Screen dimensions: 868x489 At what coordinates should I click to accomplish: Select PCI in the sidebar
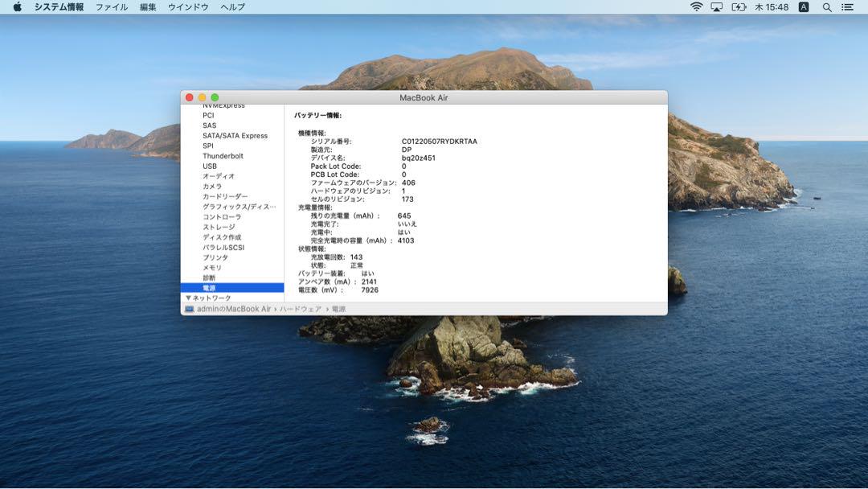pyautogui.click(x=208, y=115)
